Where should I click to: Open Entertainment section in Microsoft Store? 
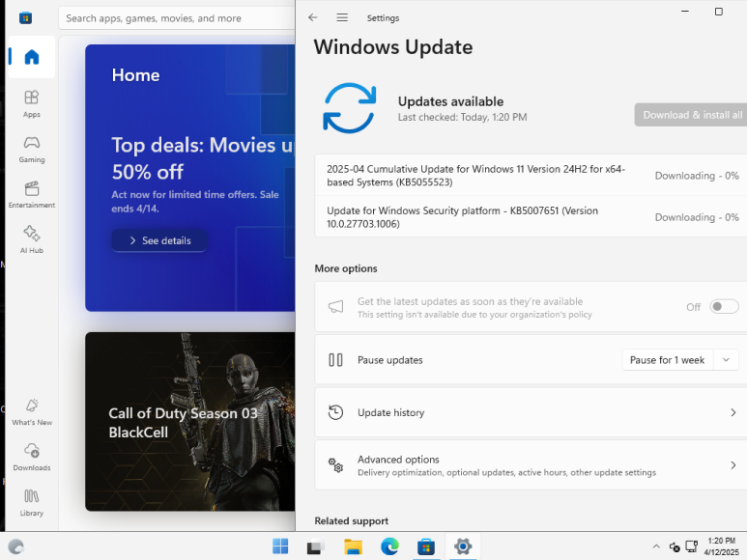coord(32,194)
